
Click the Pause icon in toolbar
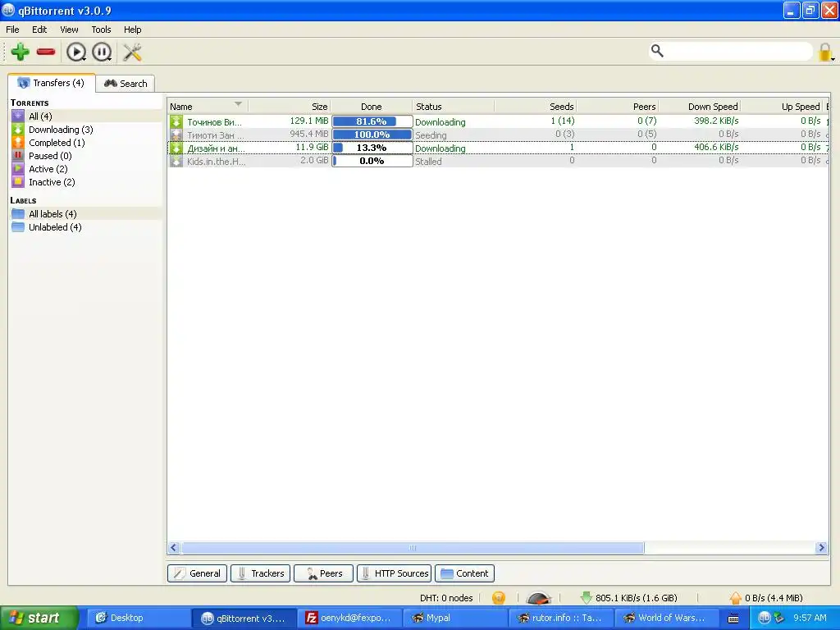click(102, 52)
